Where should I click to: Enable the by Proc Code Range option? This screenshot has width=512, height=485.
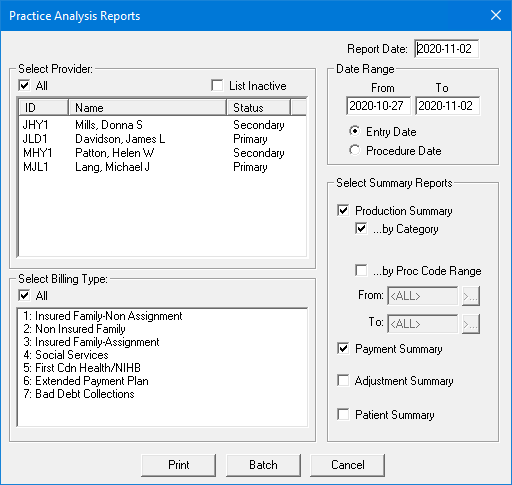click(x=361, y=270)
